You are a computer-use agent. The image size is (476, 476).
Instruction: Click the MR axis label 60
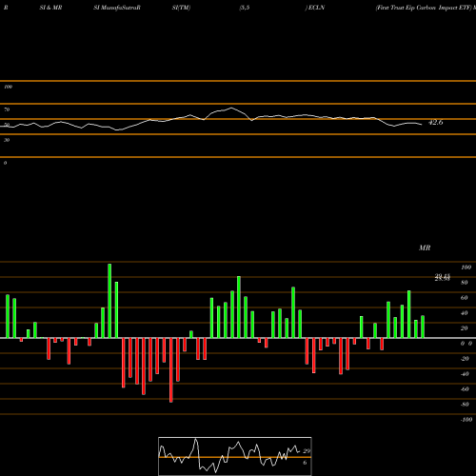[x=464, y=298]
